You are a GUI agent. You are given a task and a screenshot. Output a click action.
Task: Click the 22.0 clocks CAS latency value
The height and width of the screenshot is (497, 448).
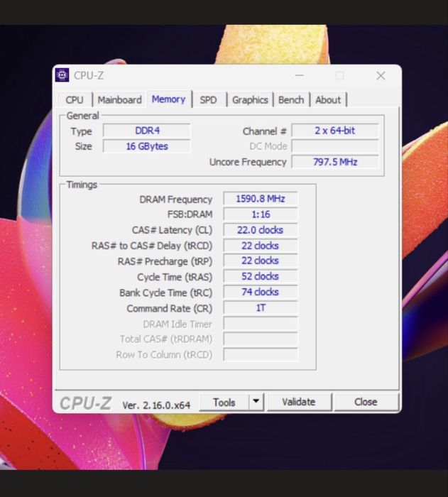click(261, 230)
